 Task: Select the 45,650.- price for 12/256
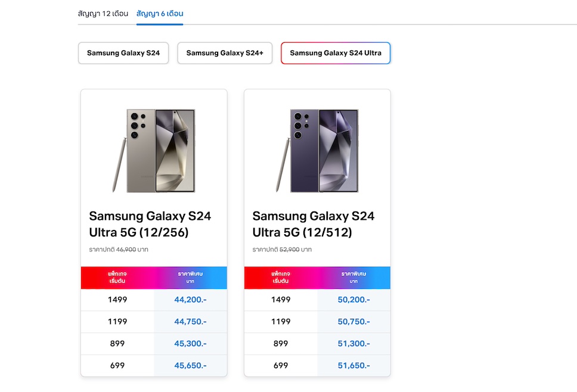tap(191, 366)
